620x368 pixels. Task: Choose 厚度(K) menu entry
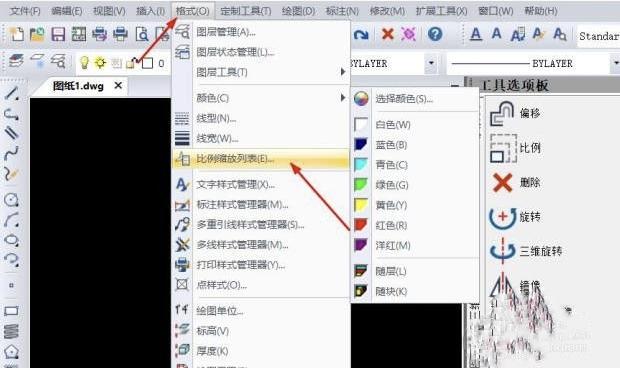click(x=261, y=351)
